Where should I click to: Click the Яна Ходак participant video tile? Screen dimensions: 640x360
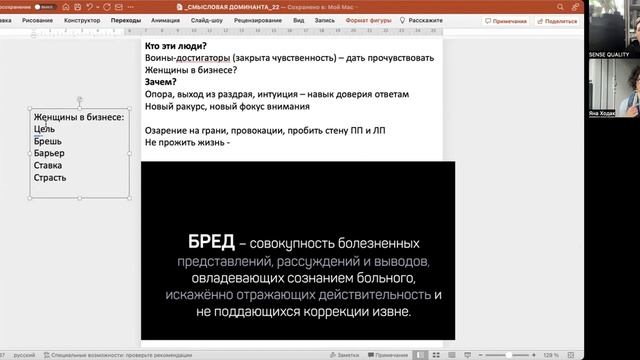(614, 88)
